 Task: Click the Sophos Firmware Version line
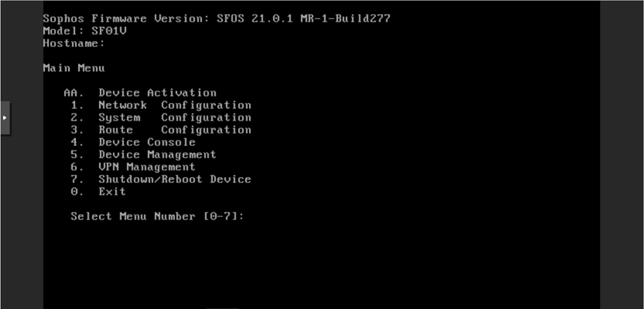216,18
